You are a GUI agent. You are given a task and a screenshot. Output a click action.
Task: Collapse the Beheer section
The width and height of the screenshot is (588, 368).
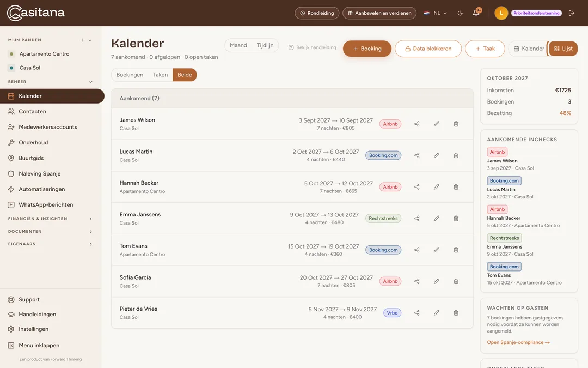coord(90,82)
